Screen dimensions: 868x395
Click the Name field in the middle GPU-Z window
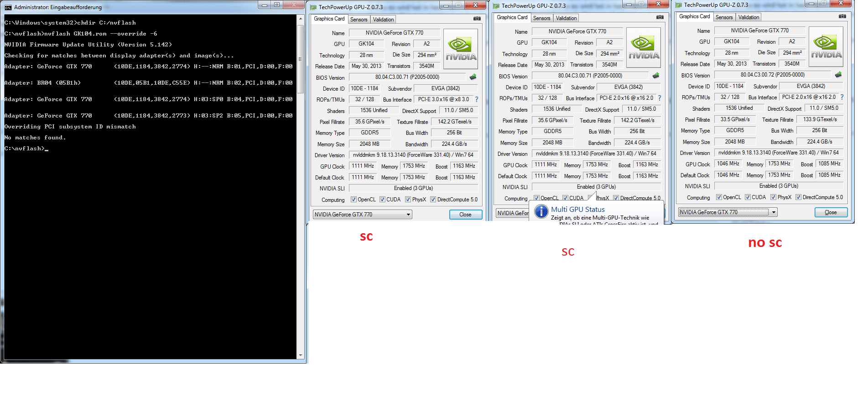click(577, 31)
